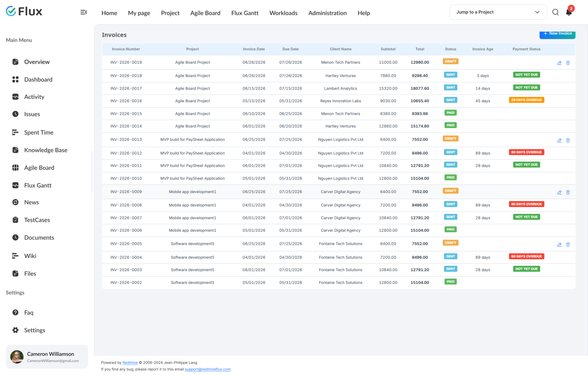Click the 45 days invoice age
The image size is (588, 376).
[483, 101]
